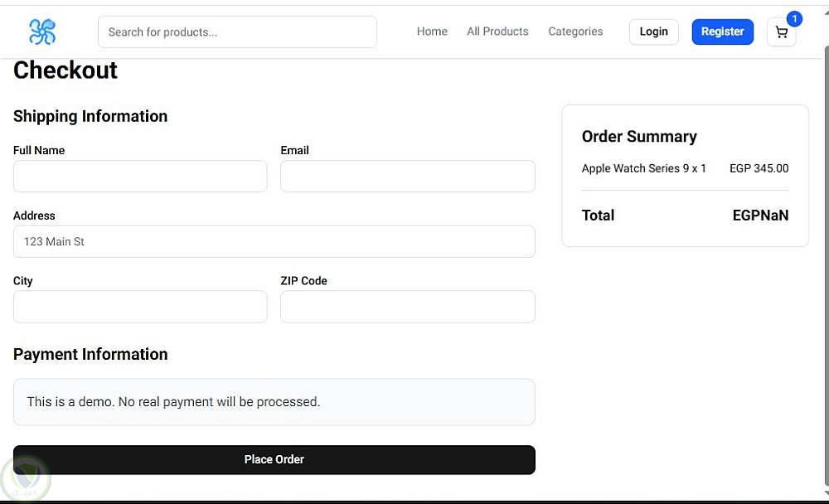Click the store logo icon
Screen dimensions: 829x504
coord(42,32)
